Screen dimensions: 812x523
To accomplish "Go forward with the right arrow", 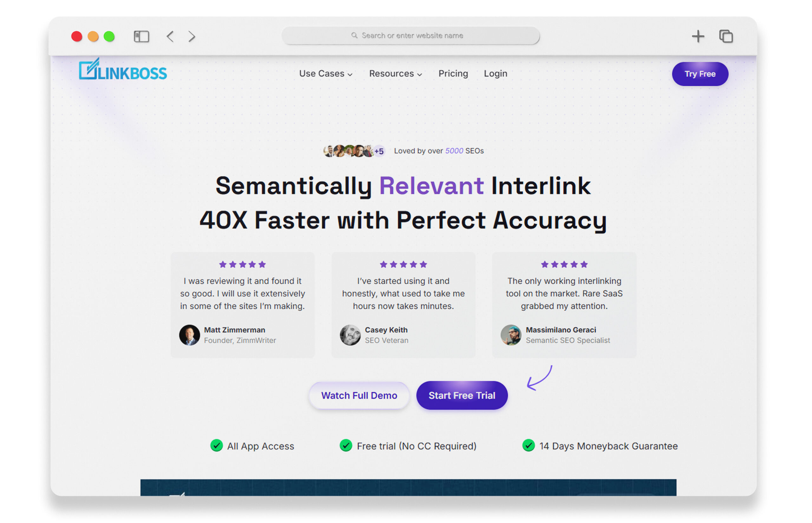I will pyautogui.click(x=192, y=36).
